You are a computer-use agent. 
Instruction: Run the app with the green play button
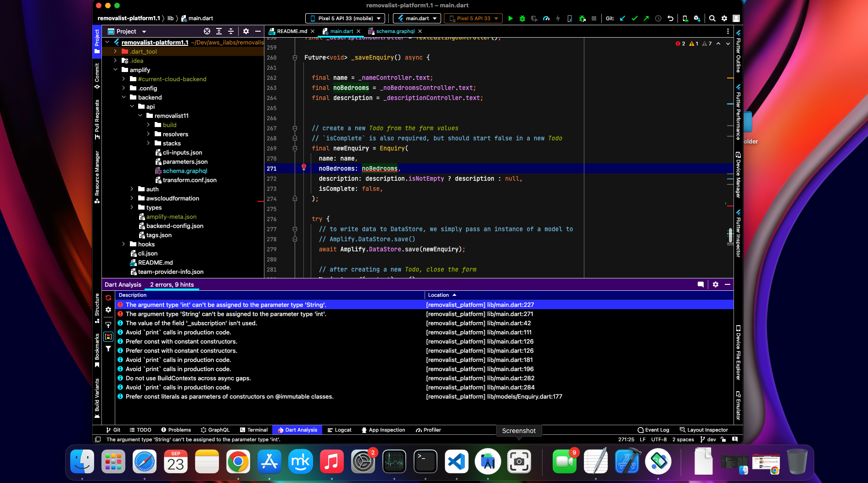(510, 18)
